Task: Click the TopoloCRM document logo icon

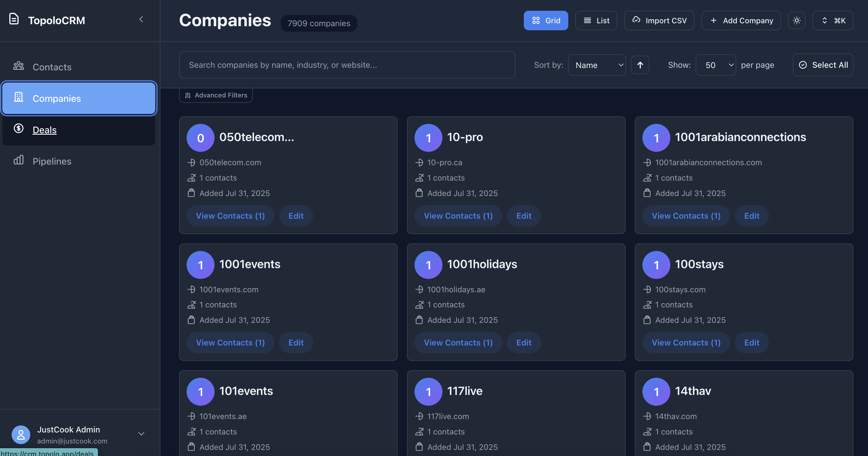Action: 13,19
